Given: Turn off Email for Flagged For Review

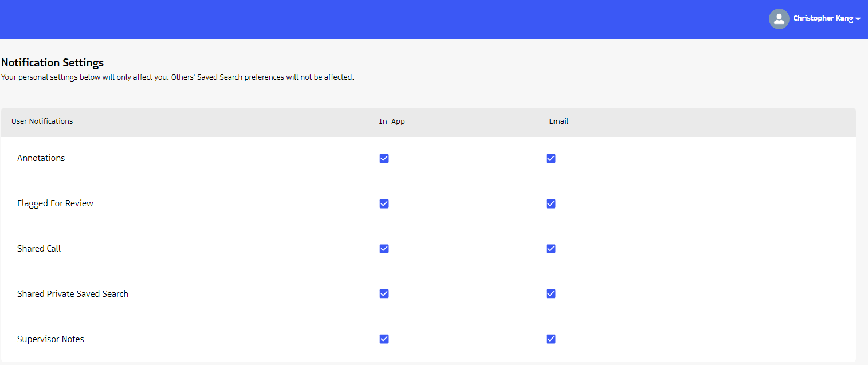Looking at the screenshot, I should pos(551,204).
